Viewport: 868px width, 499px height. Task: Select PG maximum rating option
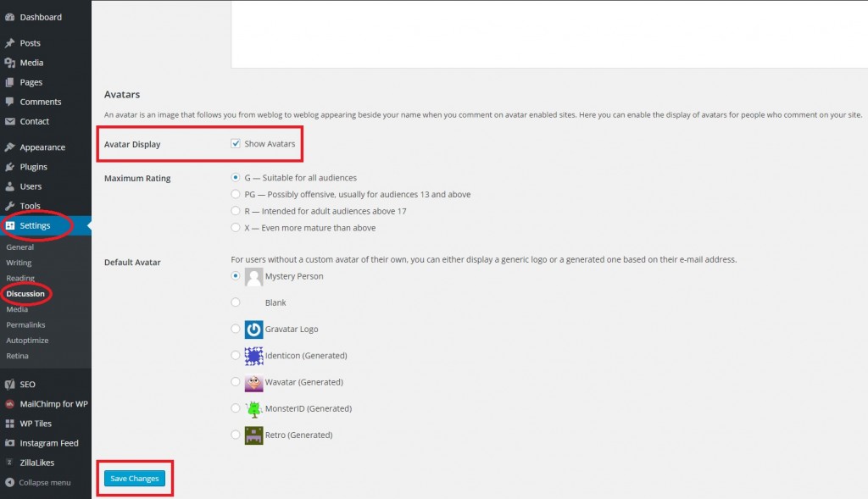[x=236, y=194]
